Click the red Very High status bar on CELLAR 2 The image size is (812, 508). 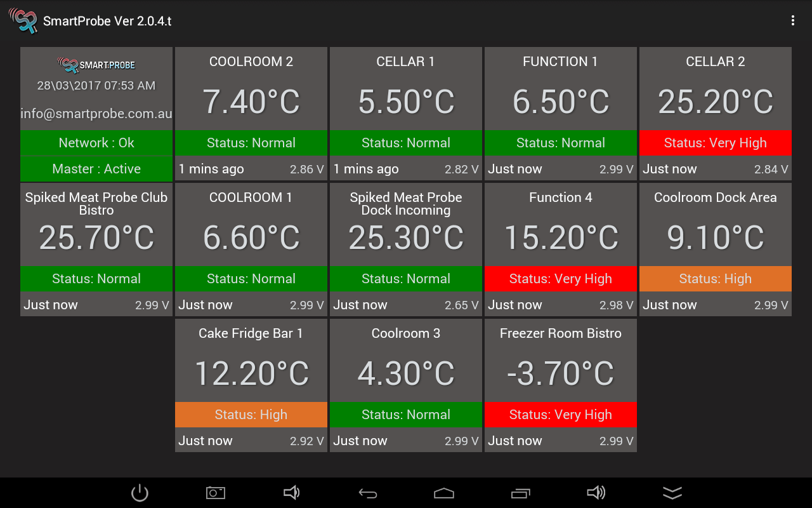715,143
